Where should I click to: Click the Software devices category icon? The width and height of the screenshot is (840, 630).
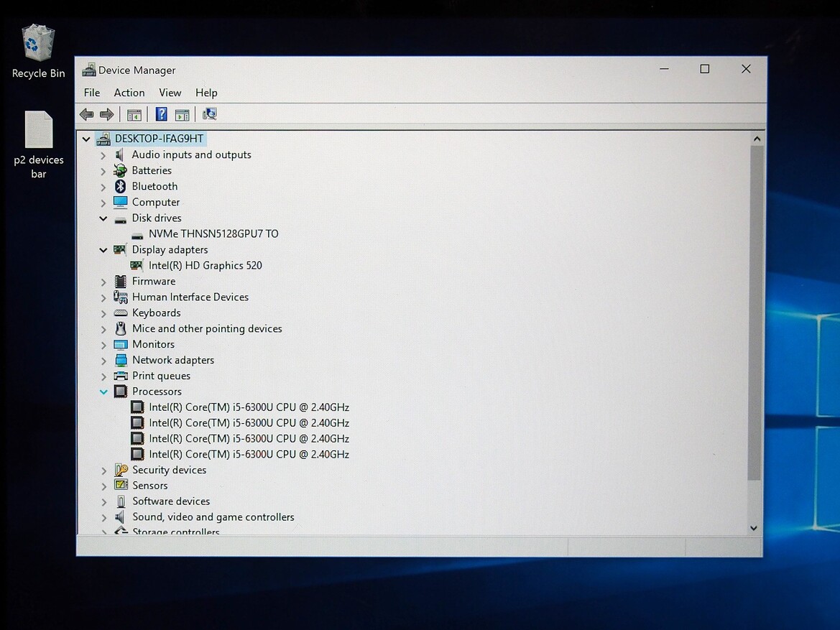pos(121,501)
